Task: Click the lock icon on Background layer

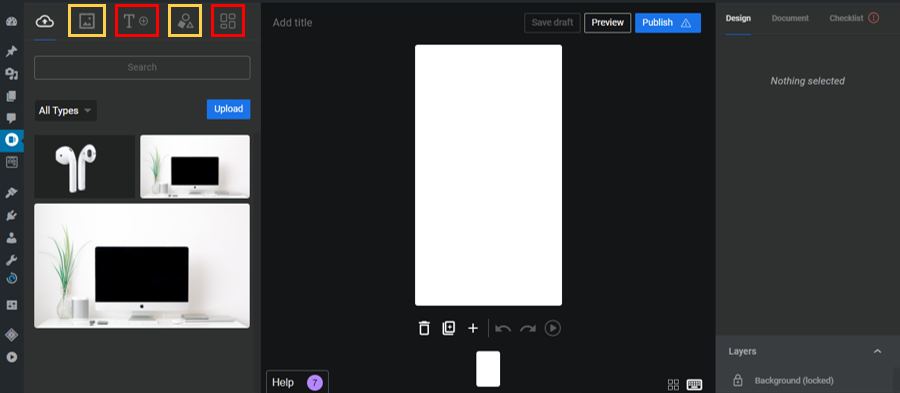Action: click(738, 380)
